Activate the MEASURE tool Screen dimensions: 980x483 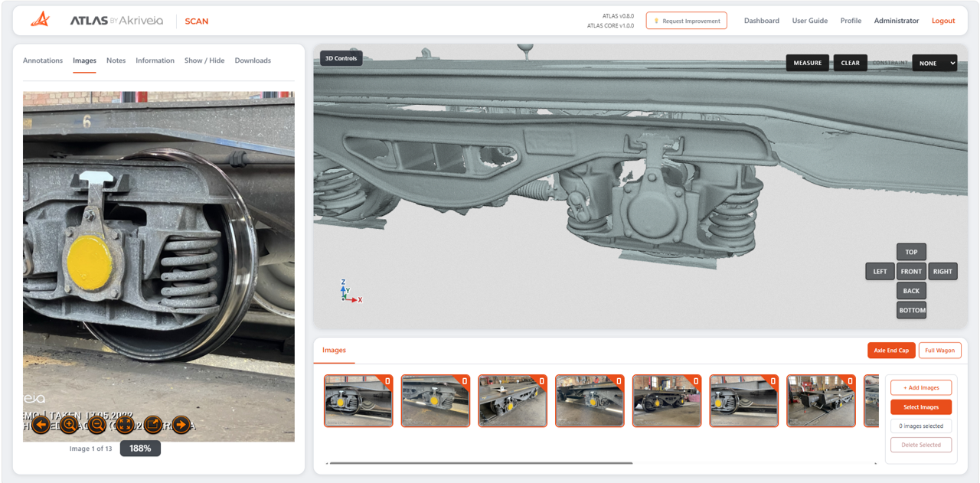click(x=807, y=63)
